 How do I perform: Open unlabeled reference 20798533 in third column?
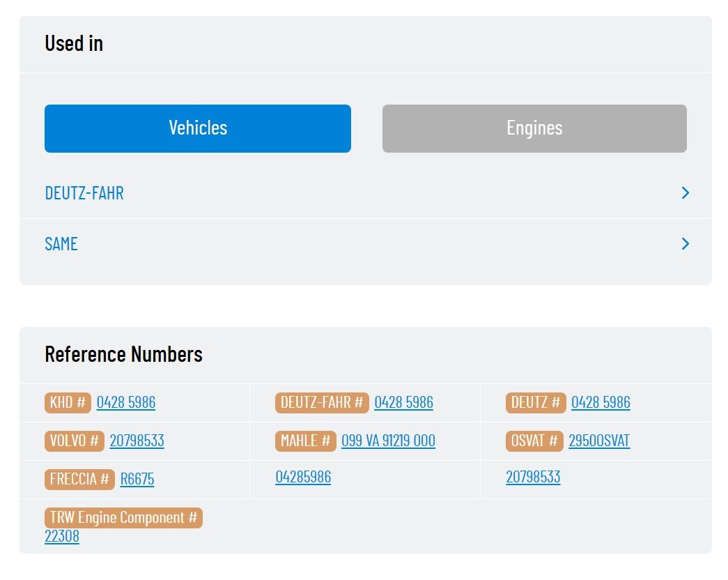533,477
